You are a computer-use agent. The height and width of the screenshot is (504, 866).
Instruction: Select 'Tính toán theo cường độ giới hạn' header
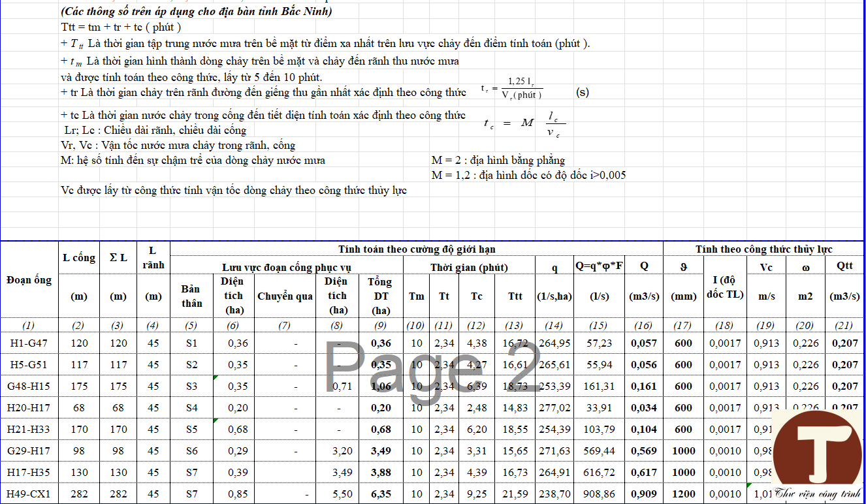[x=417, y=249]
